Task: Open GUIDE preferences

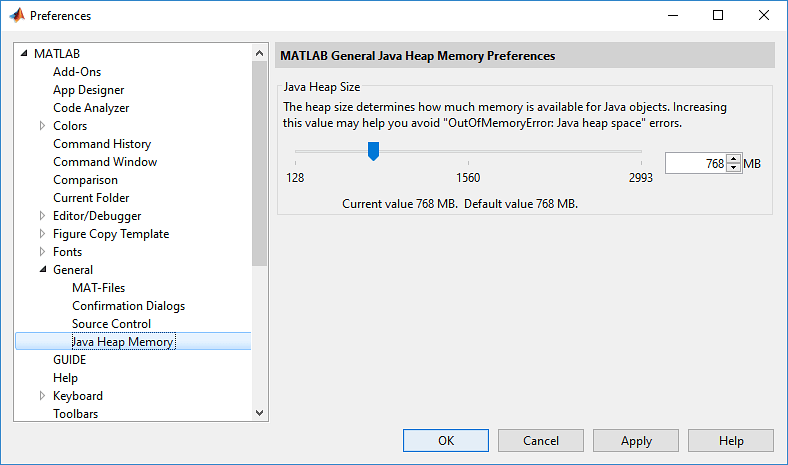Action: 69,360
